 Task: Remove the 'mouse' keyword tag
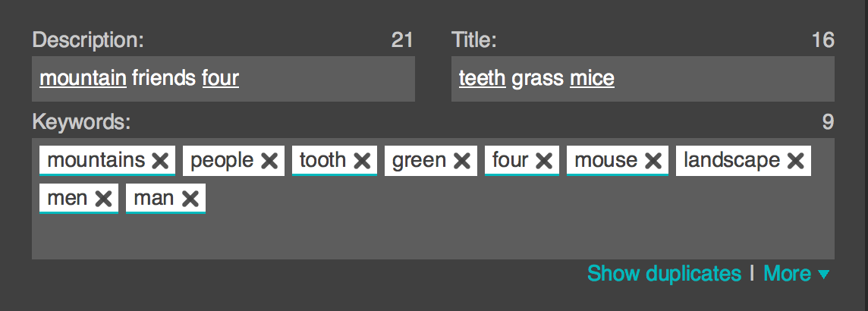pyautogui.click(x=653, y=161)
